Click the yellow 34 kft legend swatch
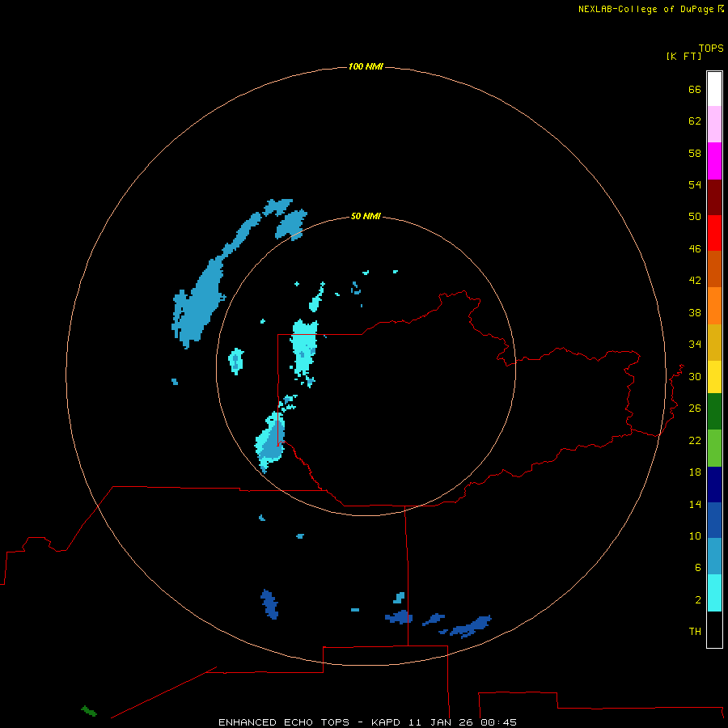728x728 pixels. coord(714,377)
